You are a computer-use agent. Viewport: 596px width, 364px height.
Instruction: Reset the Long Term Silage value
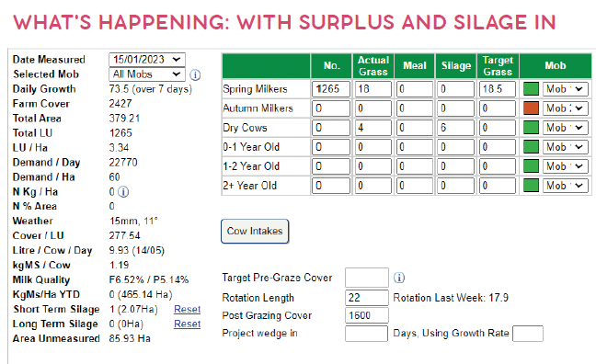(x=187, y=324)
